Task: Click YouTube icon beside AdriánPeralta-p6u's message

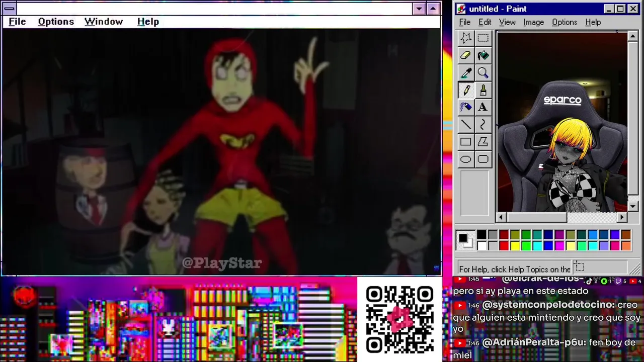Action: (x=460, y=343)
